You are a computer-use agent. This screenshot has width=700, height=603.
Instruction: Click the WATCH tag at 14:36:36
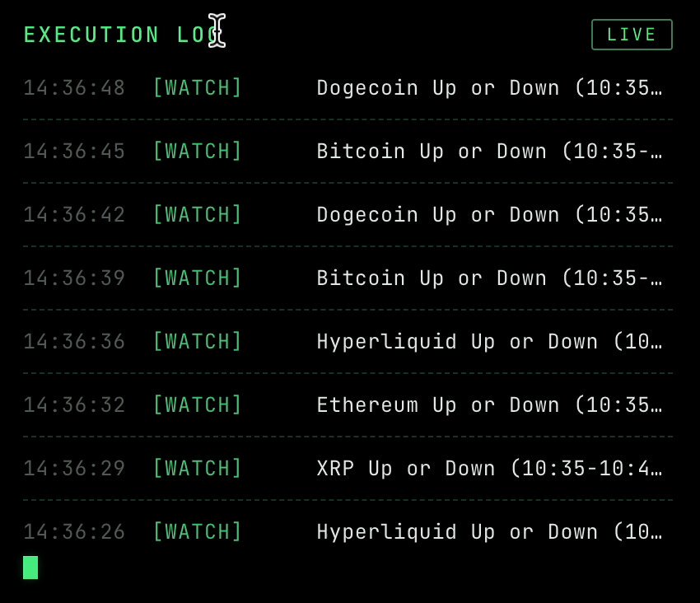coord(198,341)
